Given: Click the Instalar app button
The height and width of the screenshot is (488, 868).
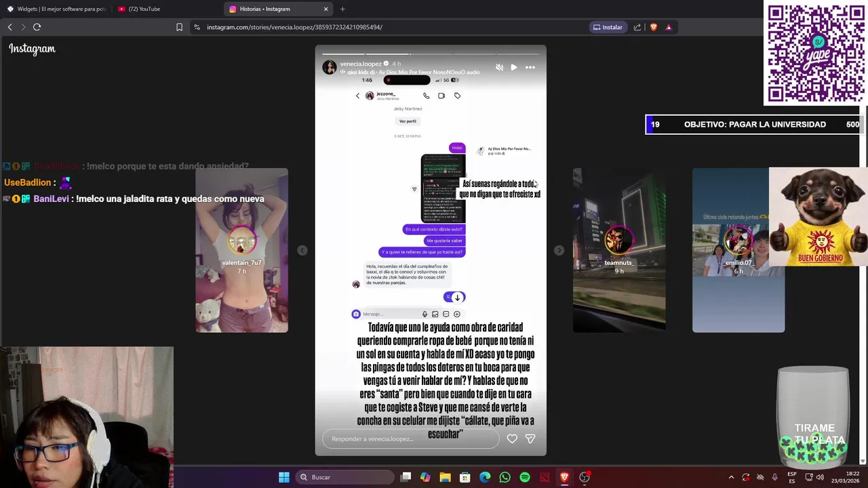Looking at the screenshot, I should click(x=608, y=27).
